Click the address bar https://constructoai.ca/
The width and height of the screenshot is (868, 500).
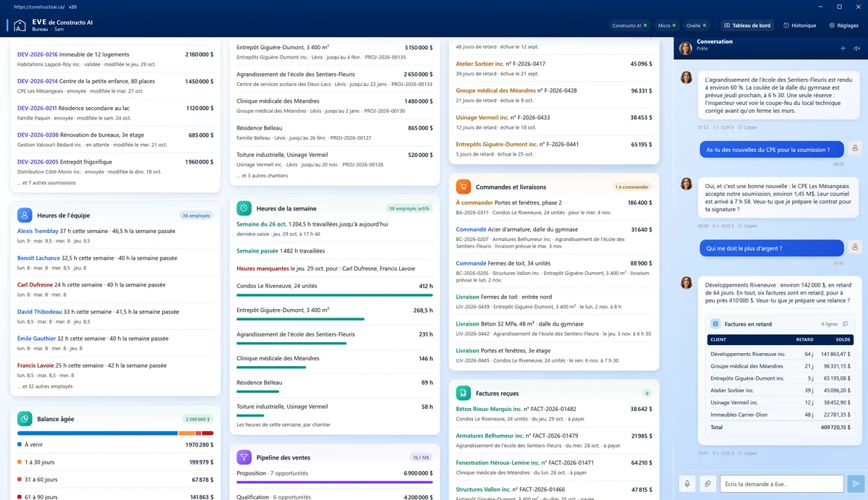pyautogui.click(x=39, y=7)
